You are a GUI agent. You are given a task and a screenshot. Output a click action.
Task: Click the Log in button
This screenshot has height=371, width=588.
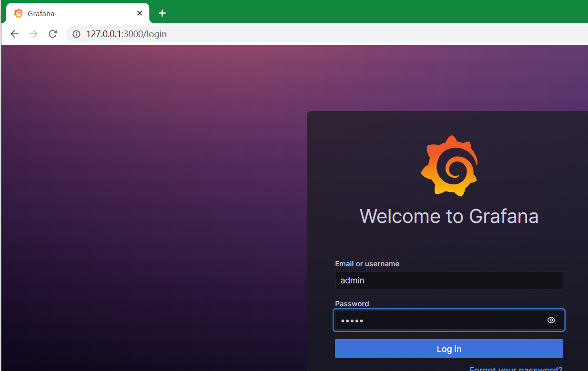(449, 349)
